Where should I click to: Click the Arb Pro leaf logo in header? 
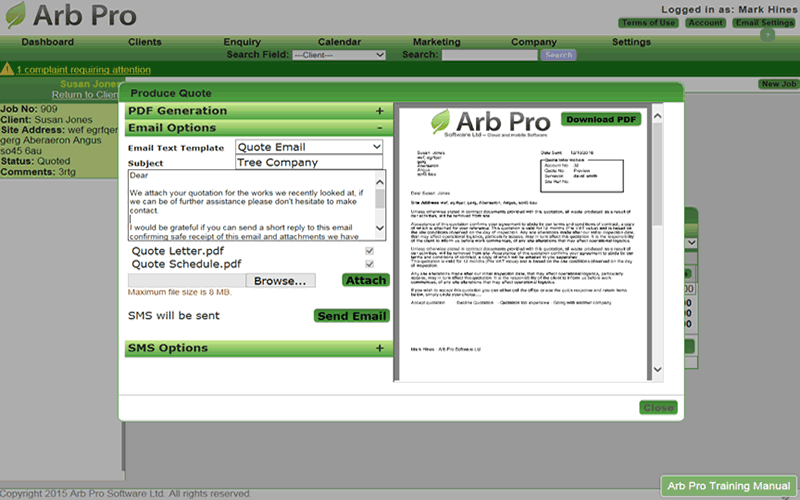click(15, 15)
